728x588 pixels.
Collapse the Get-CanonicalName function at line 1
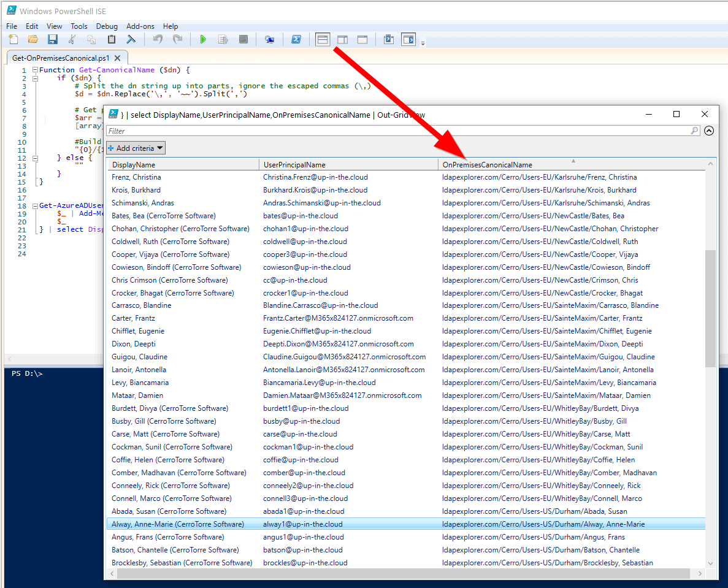pos(35,70)
